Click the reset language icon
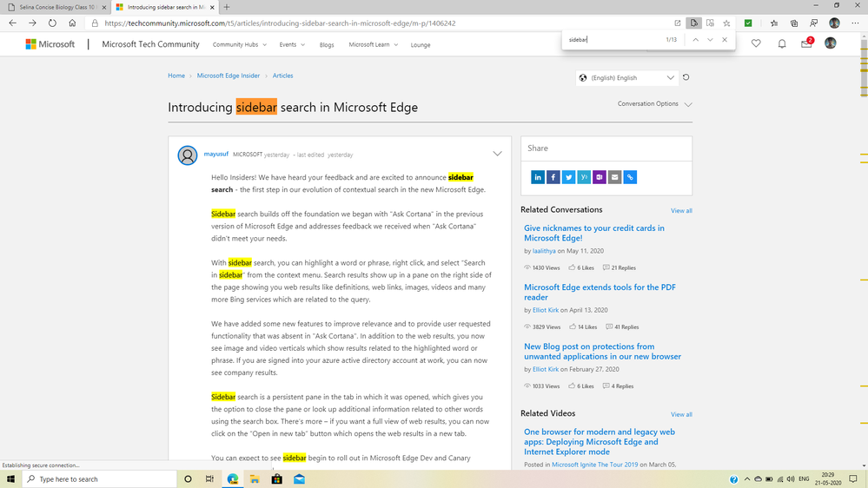This screenshot has height=488, width=868. (686, 77)
